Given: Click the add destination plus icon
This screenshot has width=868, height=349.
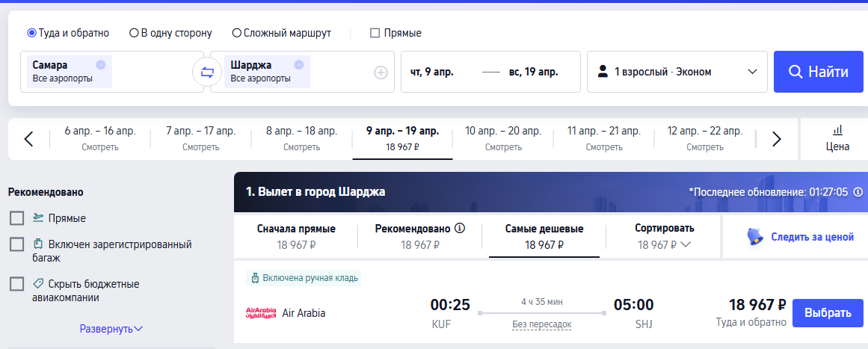Looking at the screenshot, I should 381,72.
